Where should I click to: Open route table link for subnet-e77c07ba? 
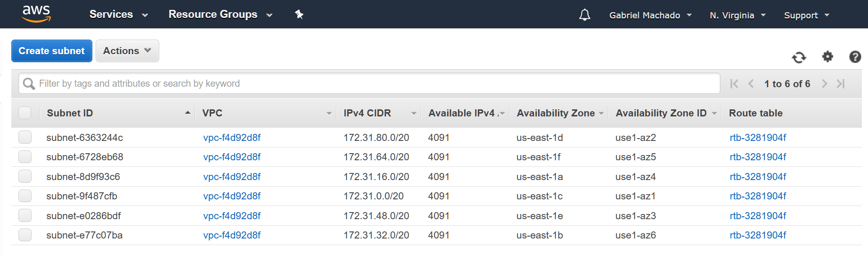758,235
